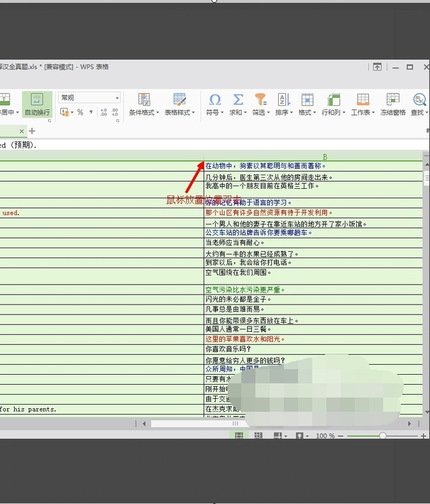Select cell 美国人通常一日三餐

pos(314,329)
